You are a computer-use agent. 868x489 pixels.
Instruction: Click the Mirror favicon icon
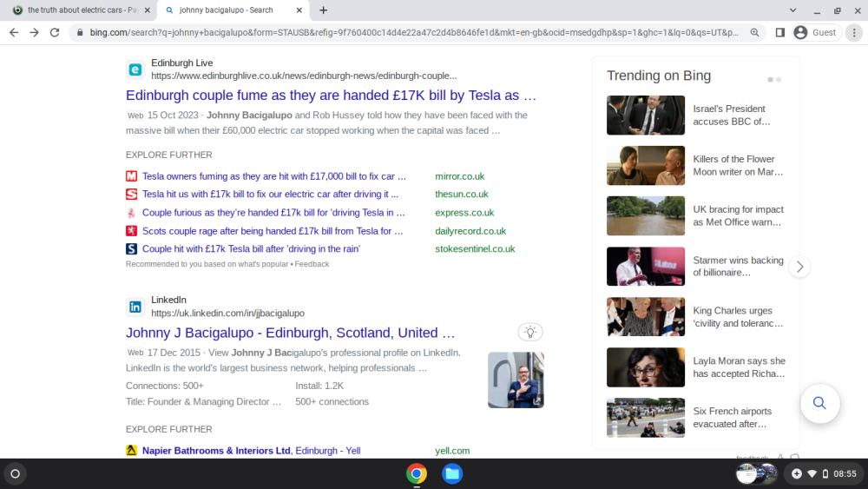pos(131,176)
